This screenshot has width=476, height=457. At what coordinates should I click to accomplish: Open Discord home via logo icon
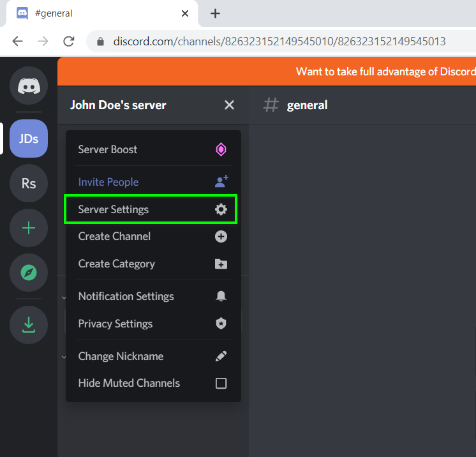pos(29,86)
